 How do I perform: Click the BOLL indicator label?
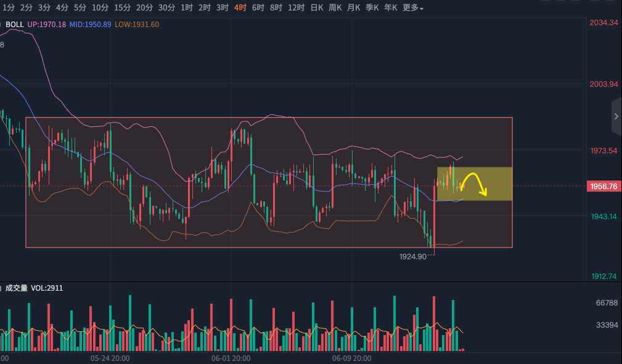pos(15,25)
